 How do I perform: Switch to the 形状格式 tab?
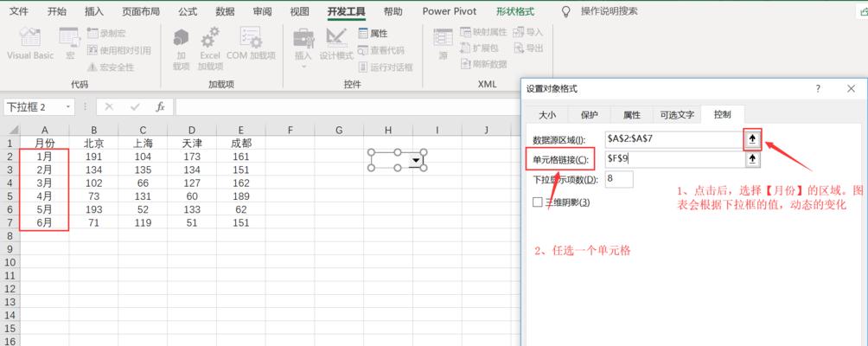(515, 11)
